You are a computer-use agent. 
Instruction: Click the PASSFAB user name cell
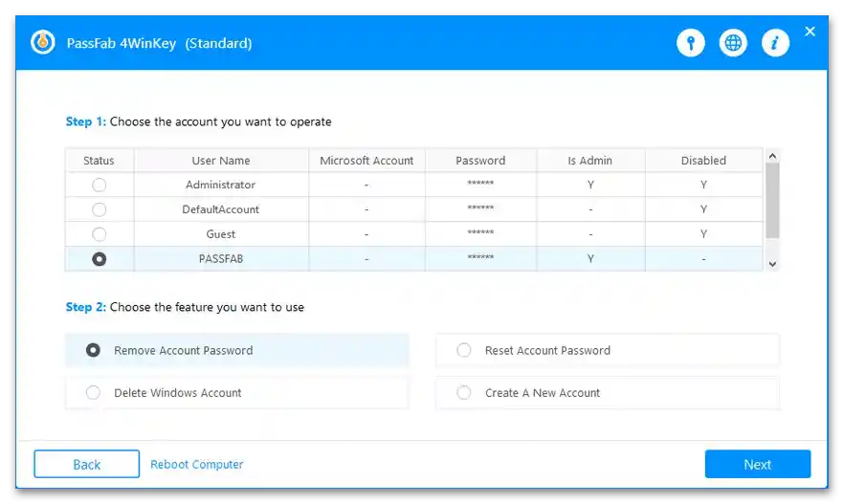221,259
